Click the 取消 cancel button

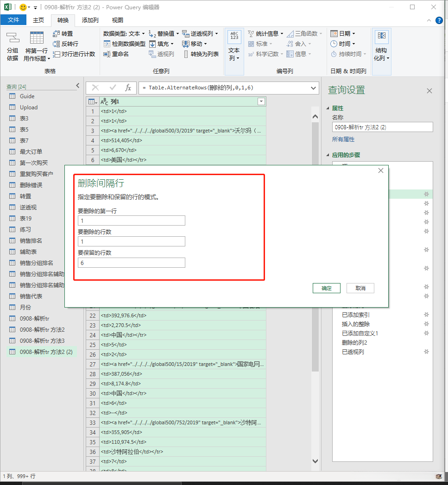(360, 288)
